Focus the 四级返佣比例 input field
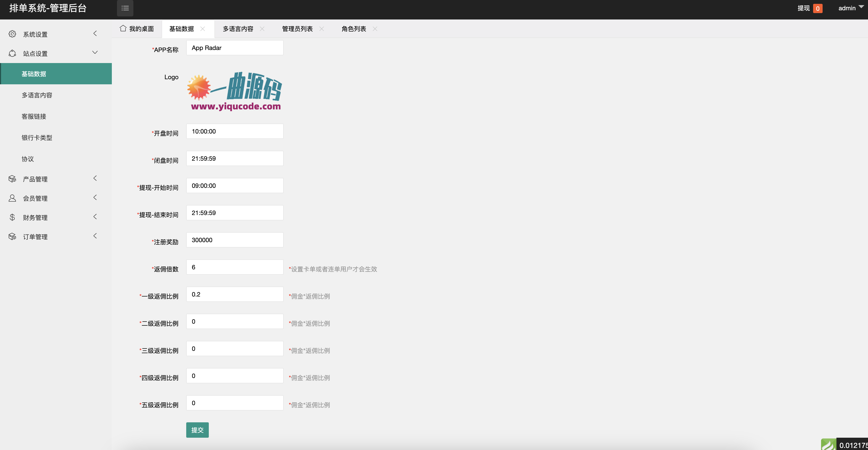 click(x=235, y=376)
